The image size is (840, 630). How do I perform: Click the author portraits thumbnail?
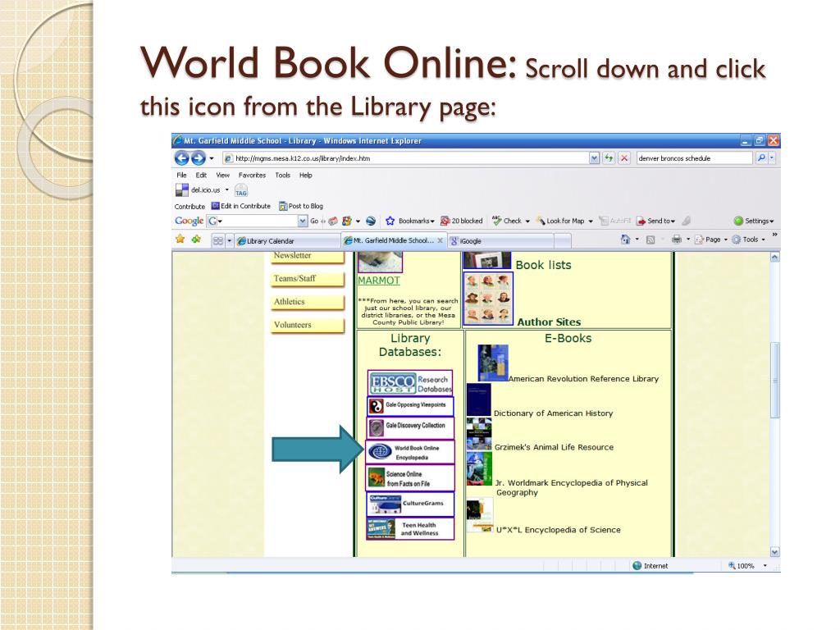tap(488, 299)
